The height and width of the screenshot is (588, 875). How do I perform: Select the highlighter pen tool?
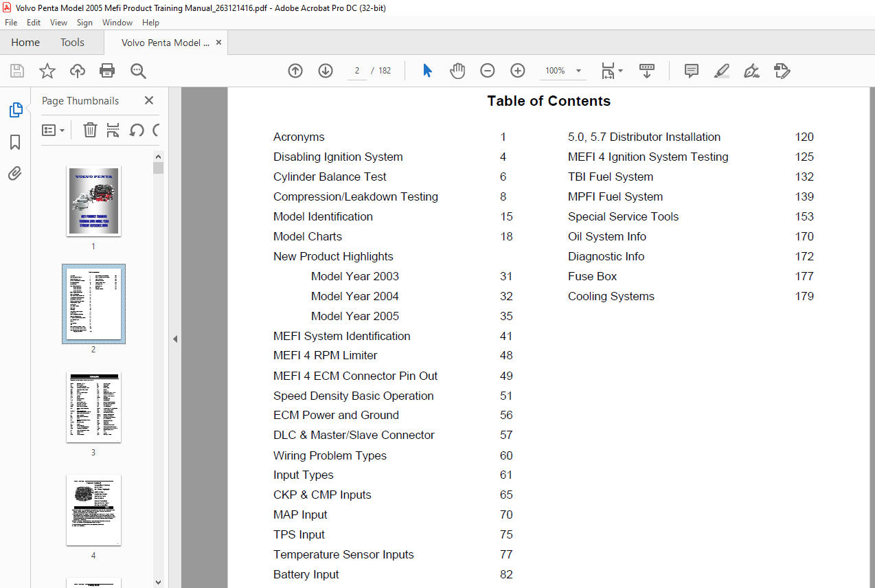(x=721, y=71)
